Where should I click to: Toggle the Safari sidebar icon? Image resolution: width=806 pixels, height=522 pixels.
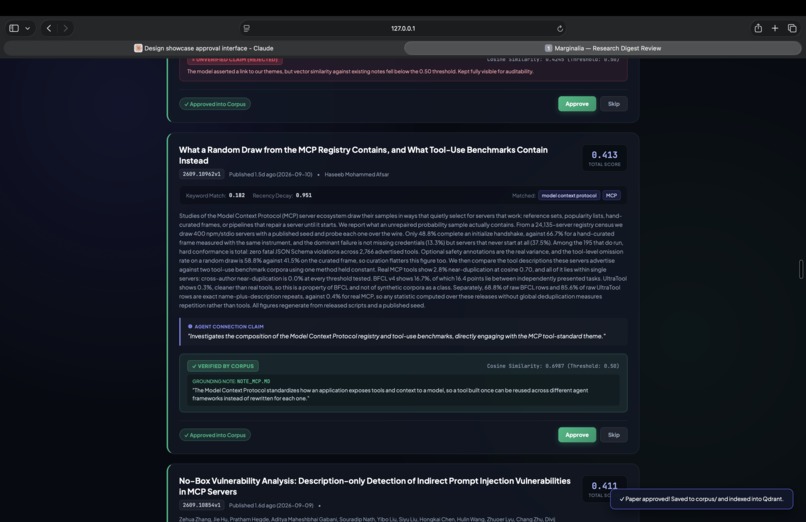(14, 28)
